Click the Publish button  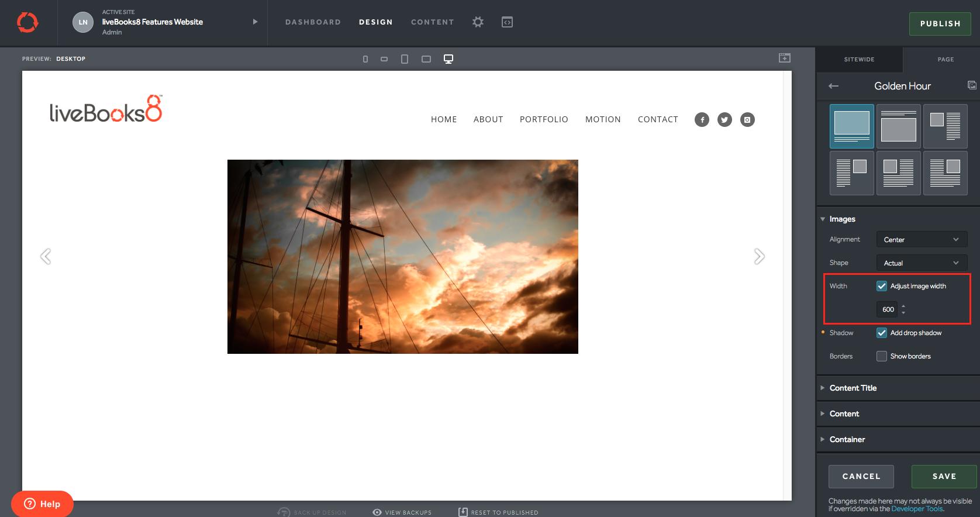point(940,24)
